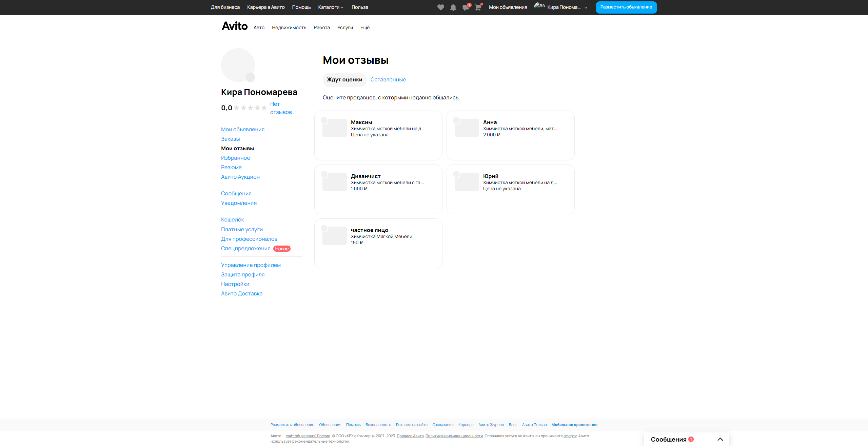Viewport: 868px width, 446px height.
Task: Expand the Сообщения chat panel chevron
Action: point(720,439)
